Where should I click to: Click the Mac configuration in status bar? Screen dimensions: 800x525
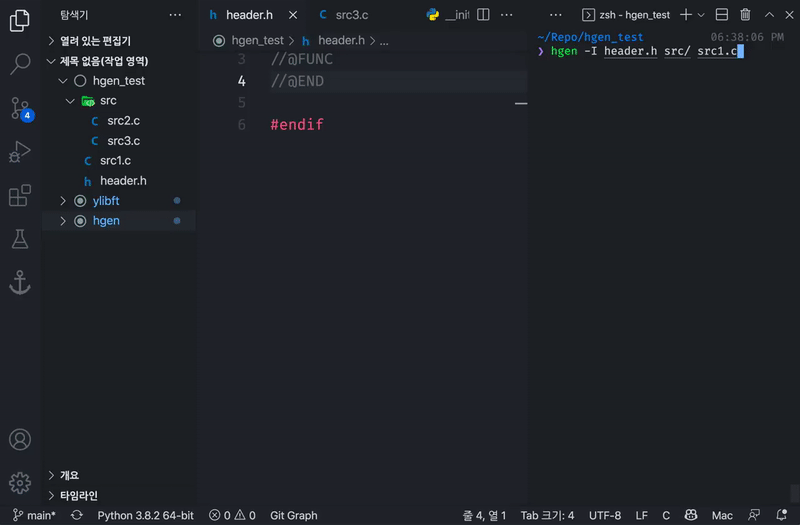(x=722, y=515)
